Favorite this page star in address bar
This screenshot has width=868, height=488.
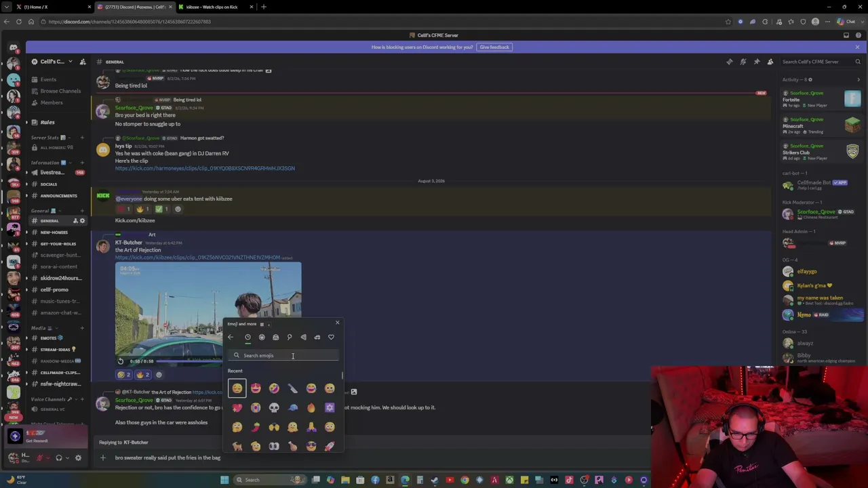728,22
